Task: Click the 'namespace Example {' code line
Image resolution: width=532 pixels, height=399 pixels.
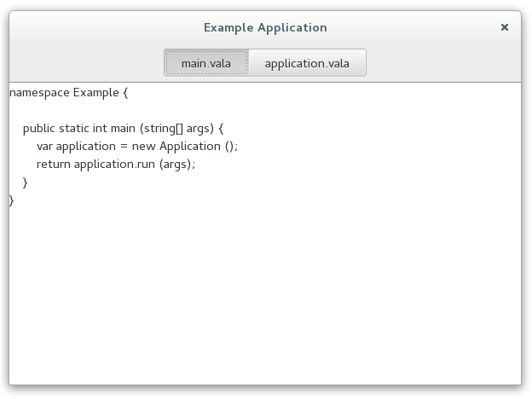Action: [69, 93]
